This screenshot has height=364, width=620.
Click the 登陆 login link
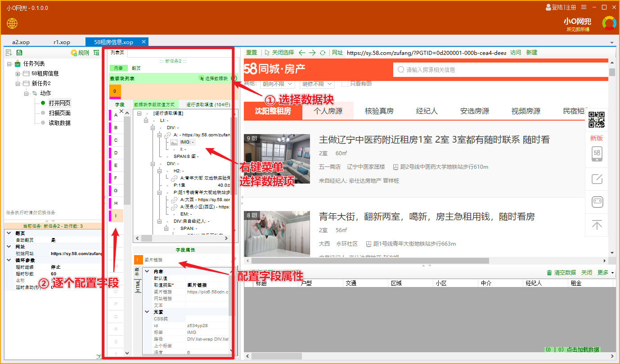click(x=557, y=7)
